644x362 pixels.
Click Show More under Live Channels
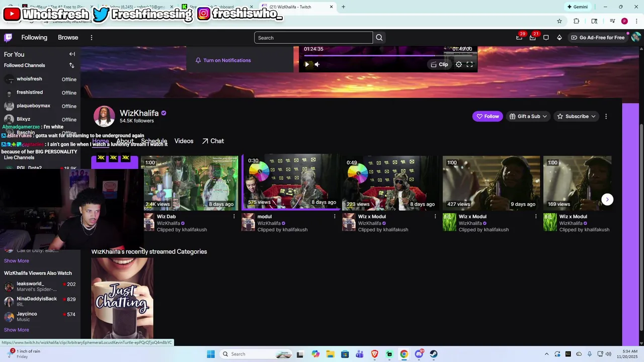[17, 261]
